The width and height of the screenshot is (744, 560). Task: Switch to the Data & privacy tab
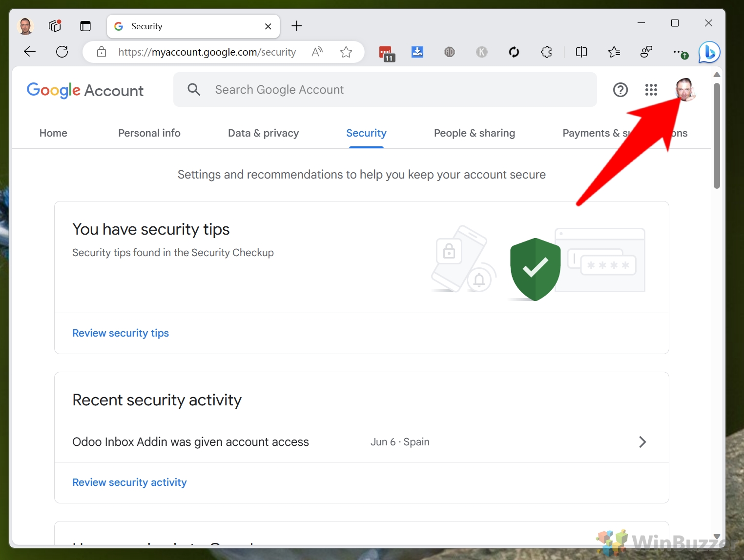pos(264,133)
